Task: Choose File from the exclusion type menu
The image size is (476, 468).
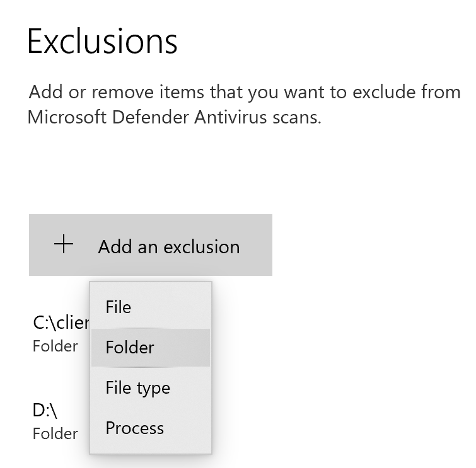Action: pyautogui.click(x=119, y=307)
